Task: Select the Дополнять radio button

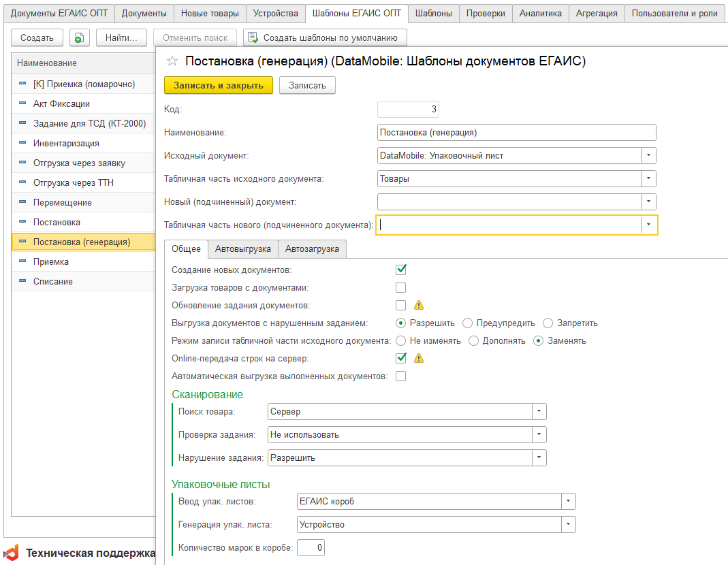Action: point(473,341)
